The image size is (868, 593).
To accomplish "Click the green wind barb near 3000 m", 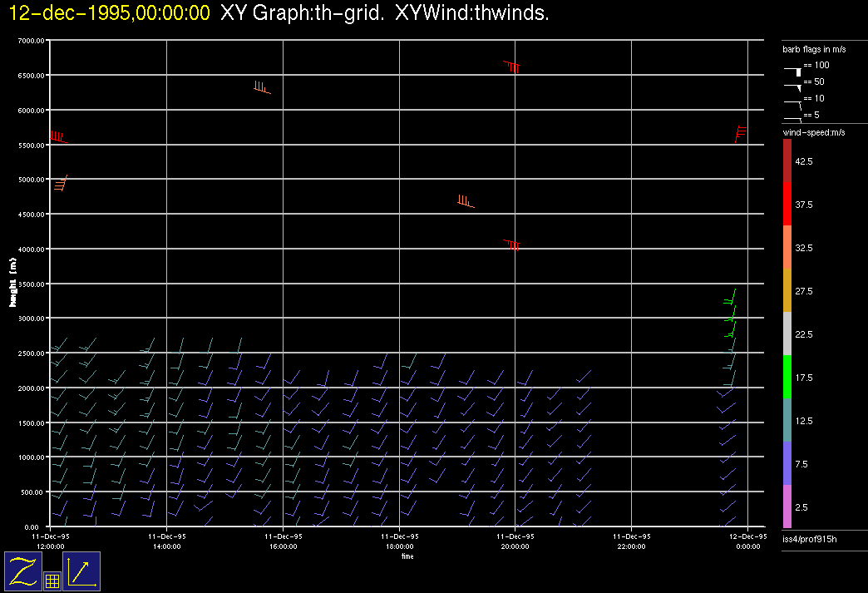I will click(731, 318).
